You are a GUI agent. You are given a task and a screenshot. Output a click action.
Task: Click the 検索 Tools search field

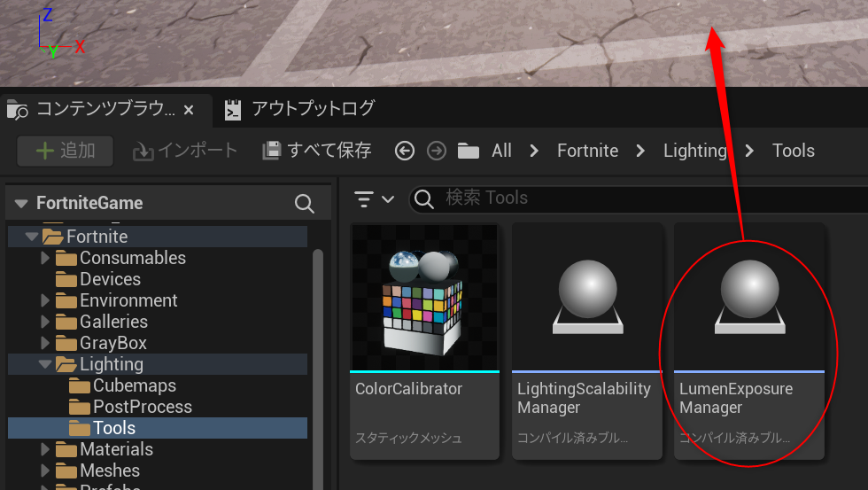point(637,198)
